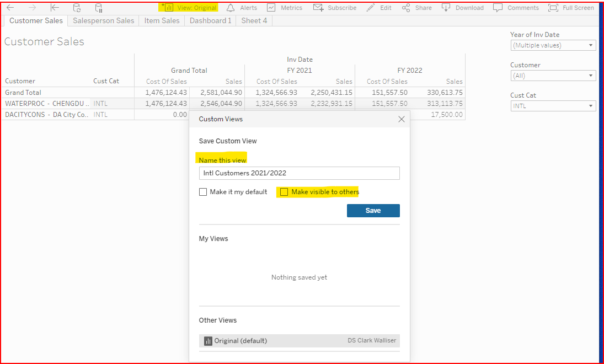
Task: Close the Custom Views dialog
Action: coord(402,119)
